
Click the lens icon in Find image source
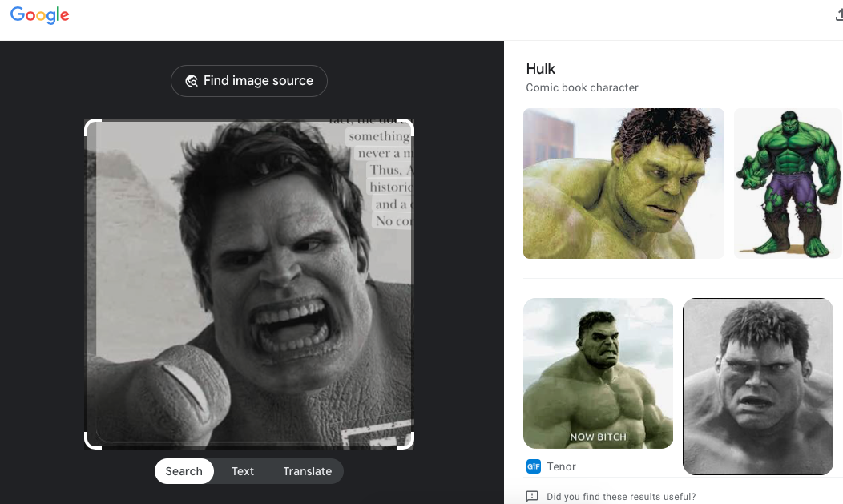(x=192, y=81)
